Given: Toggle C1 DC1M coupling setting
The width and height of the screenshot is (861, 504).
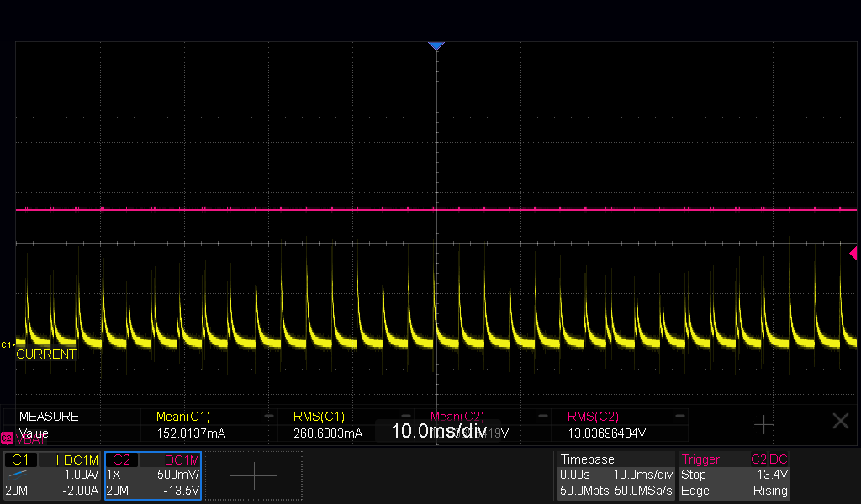Looking at the screenshot, I should coord(77,460).
